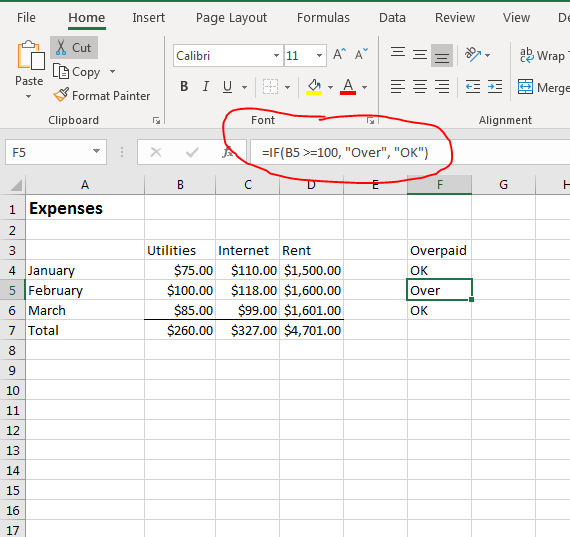Click Merge & Center icon
Viewport: 570px width, 537px height.
click(x=525, y=87)
